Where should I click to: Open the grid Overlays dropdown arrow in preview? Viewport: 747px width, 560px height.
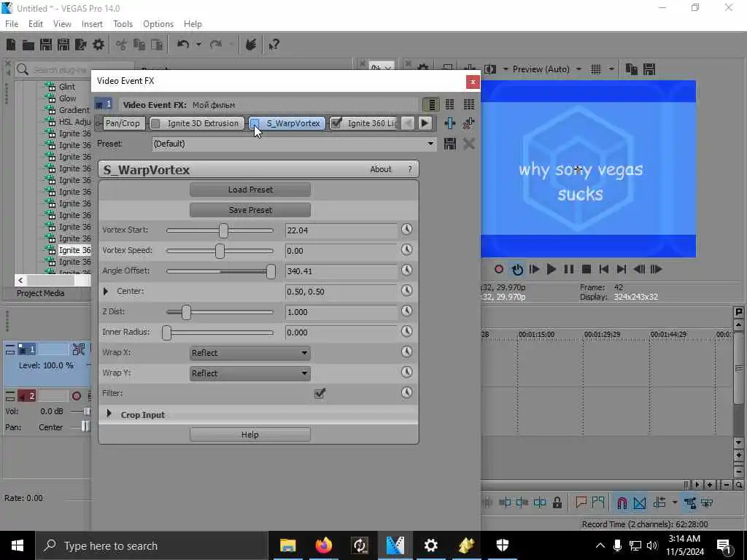click(611, 69)
